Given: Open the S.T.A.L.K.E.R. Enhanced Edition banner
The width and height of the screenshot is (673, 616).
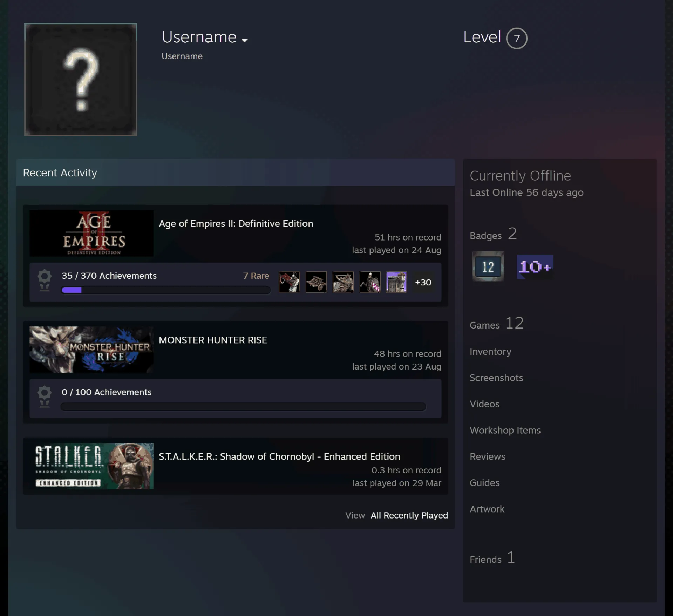Looking at the screenshot, I should coord(91,466).
